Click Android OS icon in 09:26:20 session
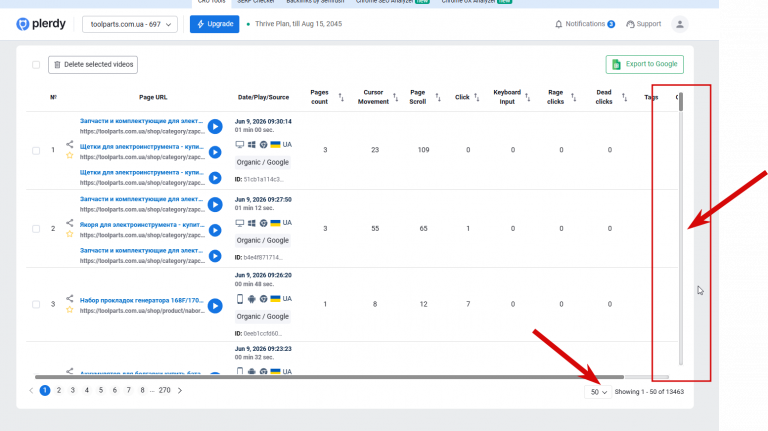This screenshot has height=431, width=768. tap(252, 299)
